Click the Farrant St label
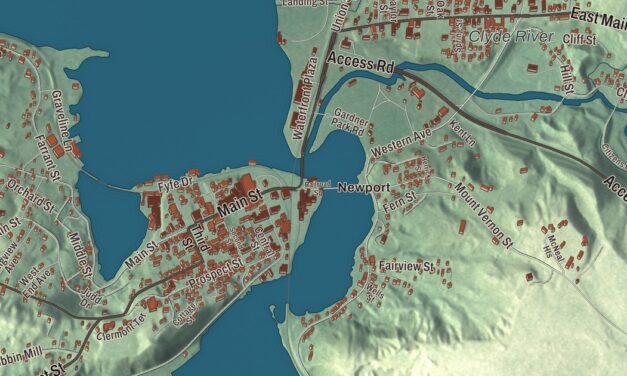627x376 pixels. (x=48, y=157)
